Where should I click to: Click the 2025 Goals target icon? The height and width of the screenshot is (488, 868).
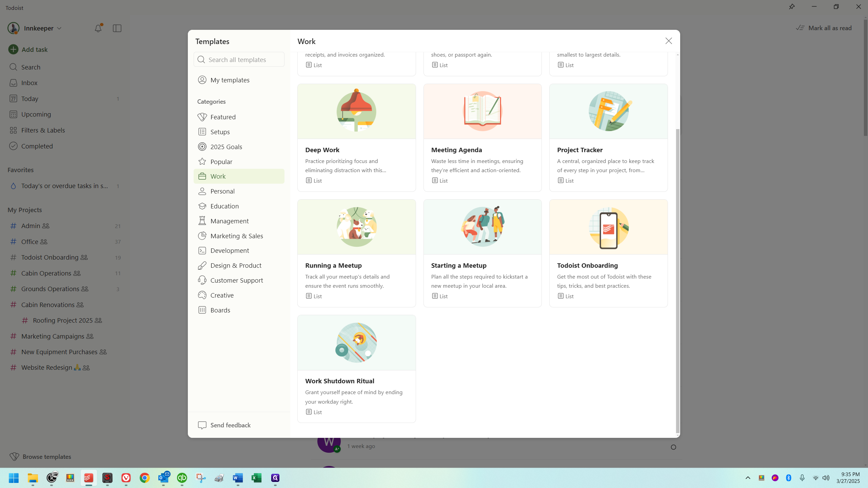[202, 147]
